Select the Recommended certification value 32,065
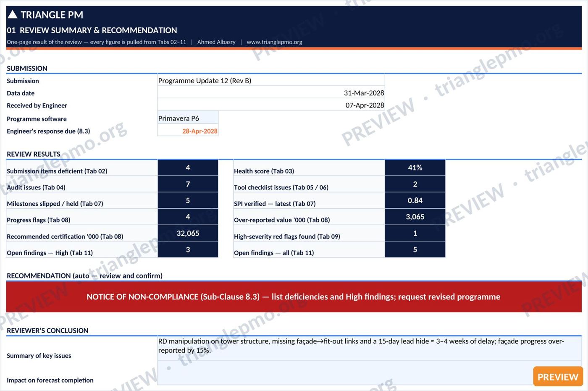The image size is (588, 391). pyautogui.click(x=188, y=233)
